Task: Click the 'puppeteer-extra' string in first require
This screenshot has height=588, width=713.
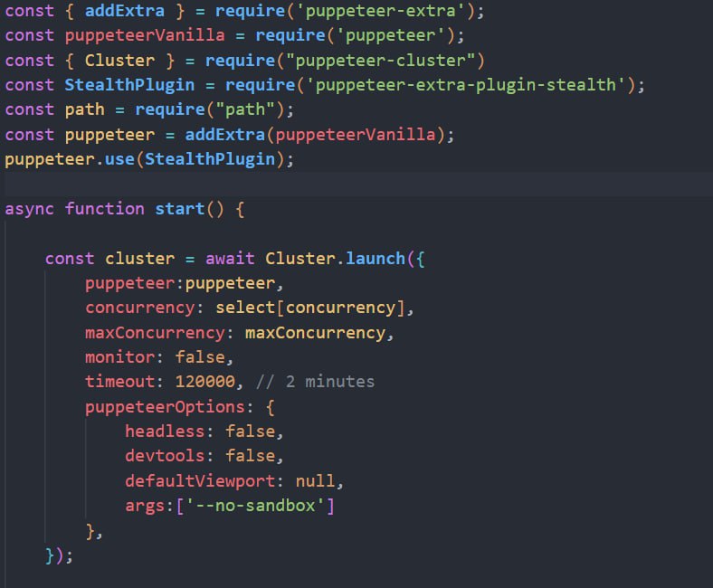Action: click(381, 11)
